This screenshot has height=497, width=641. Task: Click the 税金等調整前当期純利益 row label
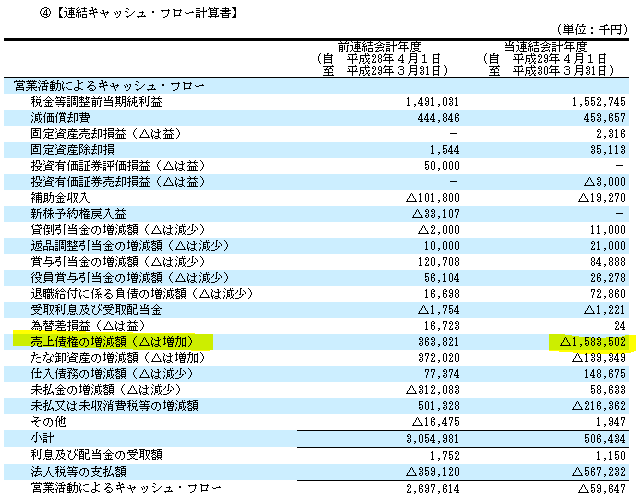click(x=96, y=102)
